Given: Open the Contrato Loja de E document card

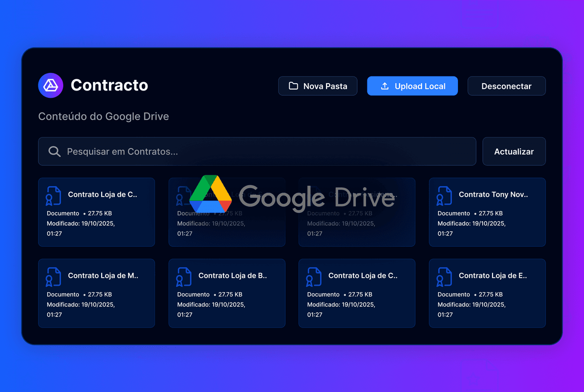Looking at the screenshot, I should pos(487,293).
